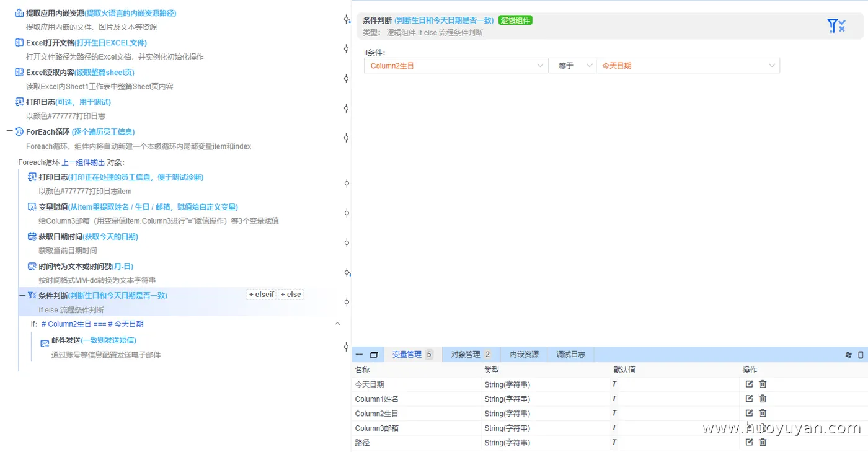This screenshot has height=452, width=868.
Task: Add an else branch
Action: tap(290, 295)
